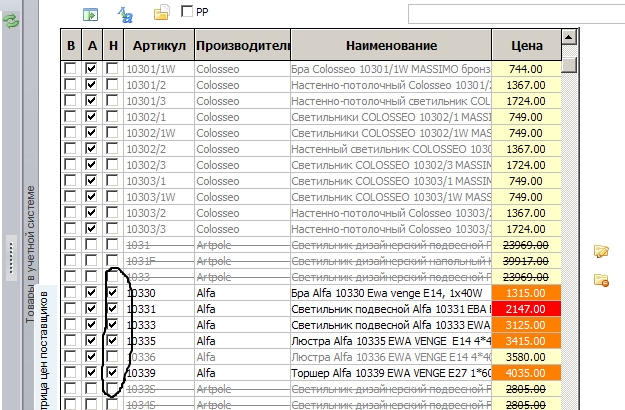Select name cell Бра Alfa 10330 Ewa venge
Screen dimensions: 625x410
391,293
